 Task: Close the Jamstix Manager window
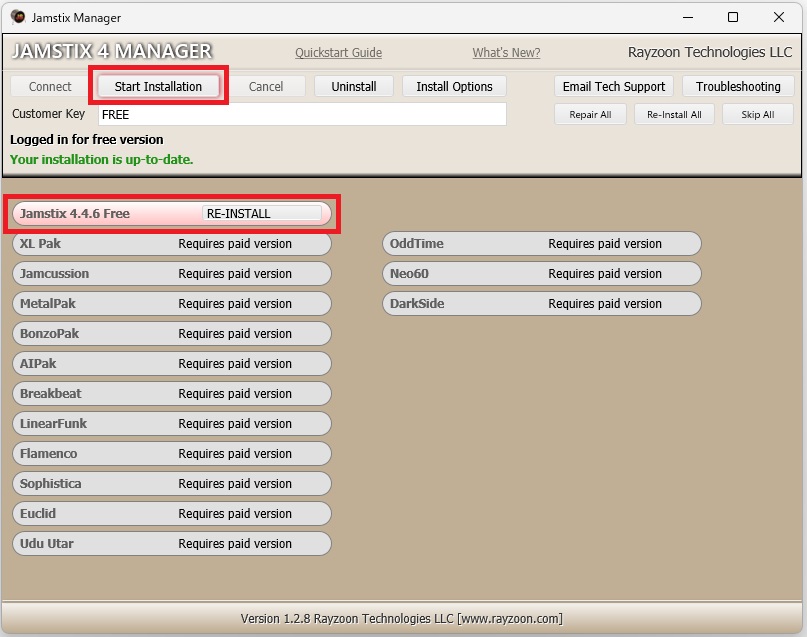click(779, 17)
